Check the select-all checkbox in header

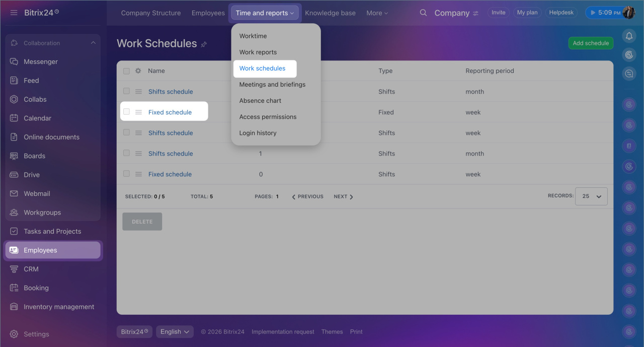pos(126,71)
